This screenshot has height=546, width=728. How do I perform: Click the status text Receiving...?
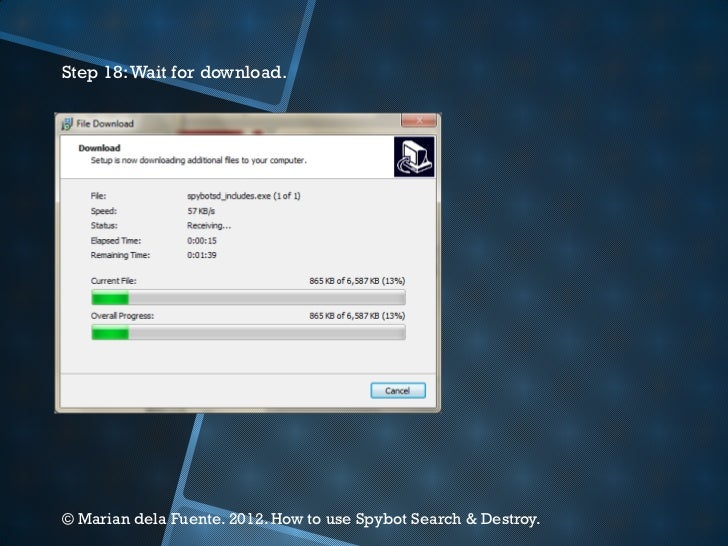point(209,226)
